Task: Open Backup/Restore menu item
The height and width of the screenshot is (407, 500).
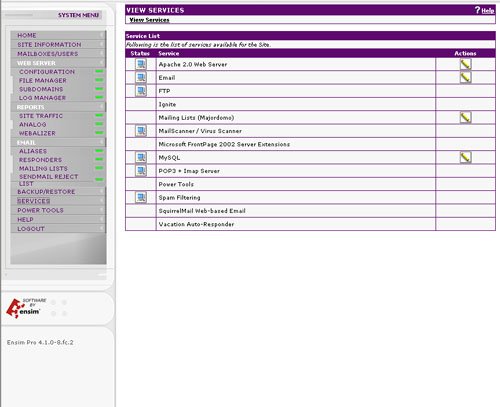Action: pyautogui.click(x=46, y=192)
